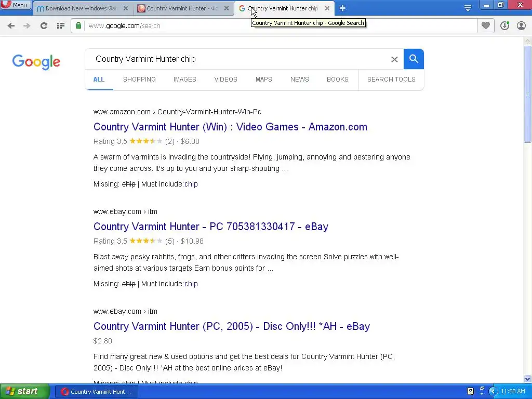Go back with the back arrow
The image size is (532, 399).
pyautogui.click(x=11, y=25)
